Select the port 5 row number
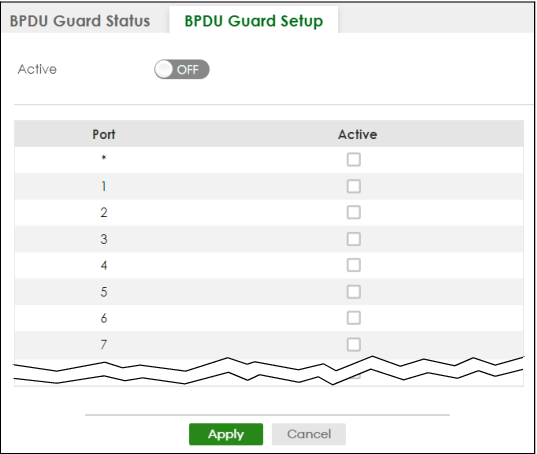 point(104,292)
